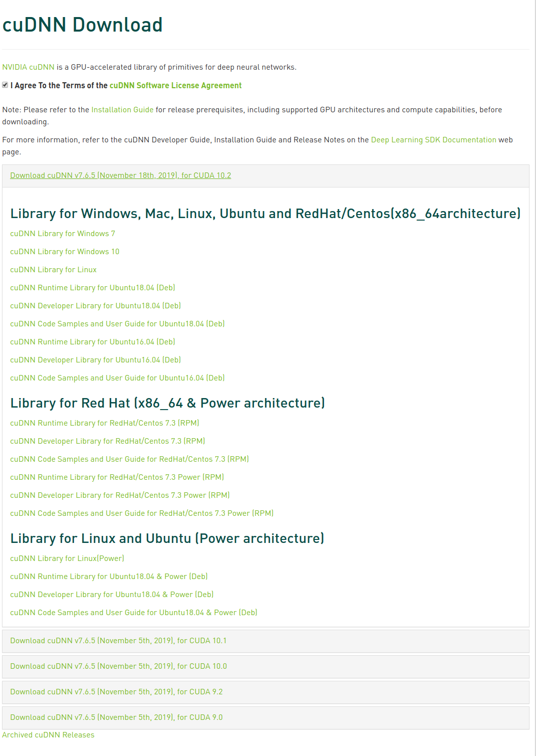The height and width of the screenshot is (756, 536).
Task: Download cuDNN Developer Library for Ubuntu18.04 (Deb)
Action: click(x=96, y=306)
